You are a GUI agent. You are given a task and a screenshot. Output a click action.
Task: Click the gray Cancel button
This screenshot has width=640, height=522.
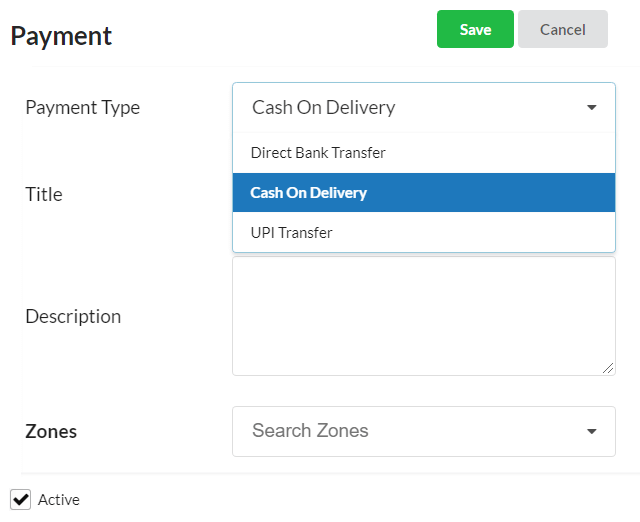tap(563, 29)
